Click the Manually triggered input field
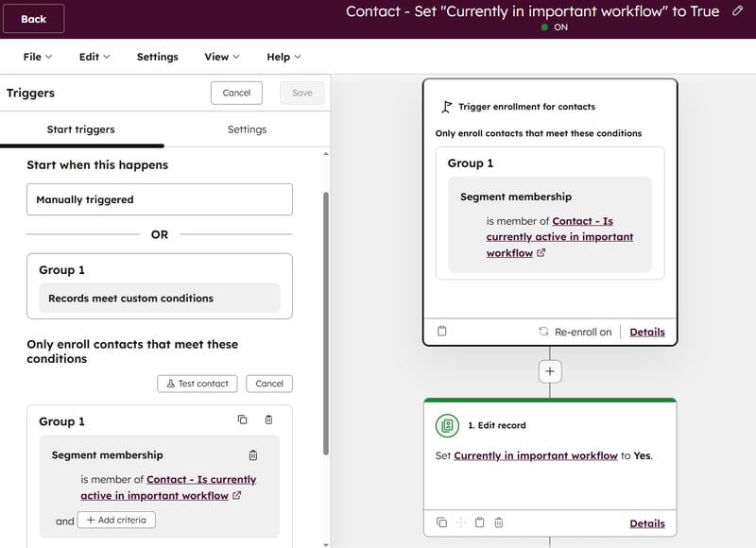The width and height of the screenshot is (756, 548). [159, 199]
